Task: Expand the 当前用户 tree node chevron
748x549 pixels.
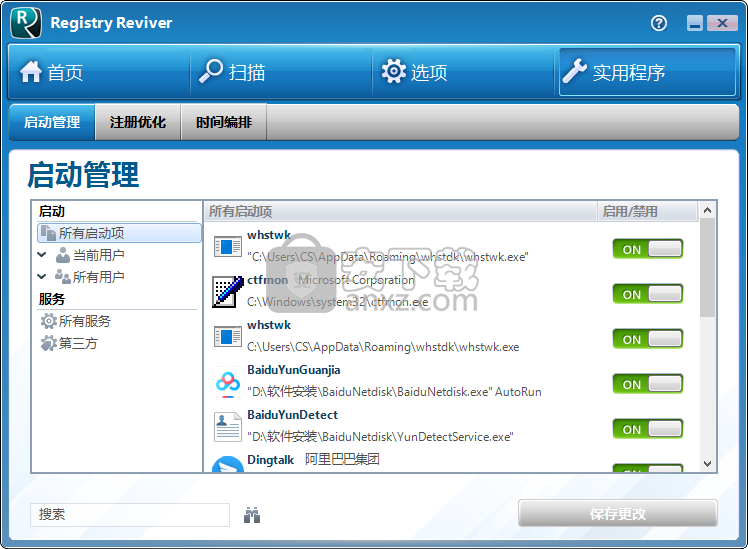Action: (42, 255)
